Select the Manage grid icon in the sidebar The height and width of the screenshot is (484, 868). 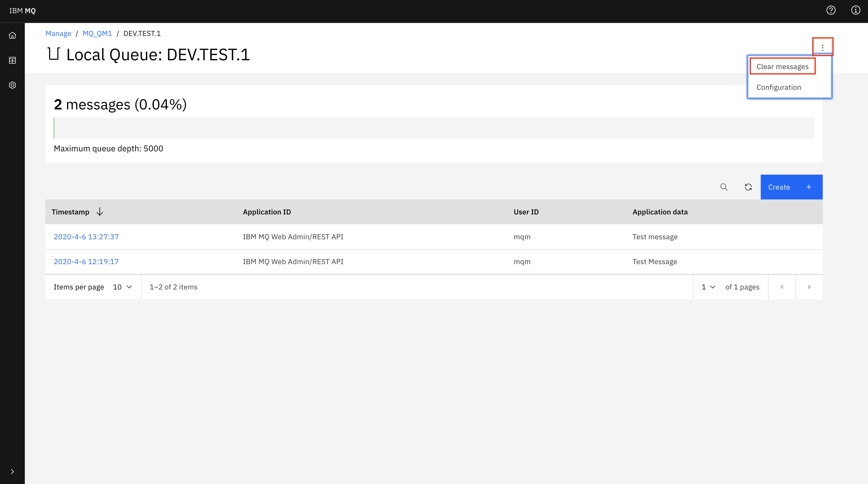[x=12, y=60]
